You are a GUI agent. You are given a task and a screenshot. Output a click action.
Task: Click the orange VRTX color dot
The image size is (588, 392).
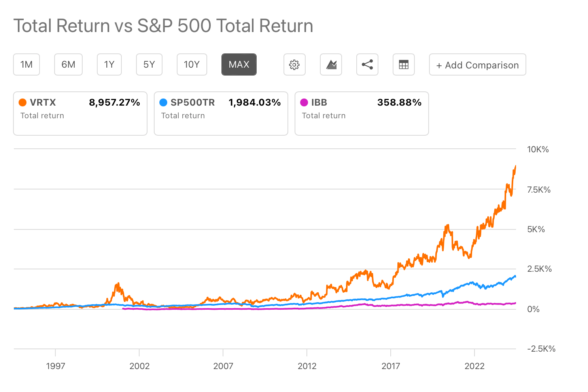pyautogui.click(x=23, y=102)
